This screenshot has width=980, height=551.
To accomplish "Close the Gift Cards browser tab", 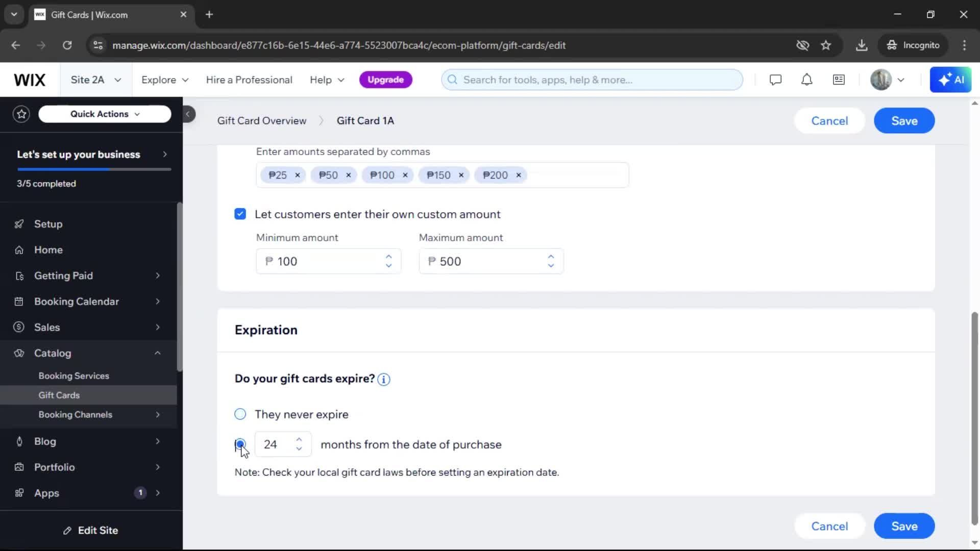I will [x=183, y=14].
